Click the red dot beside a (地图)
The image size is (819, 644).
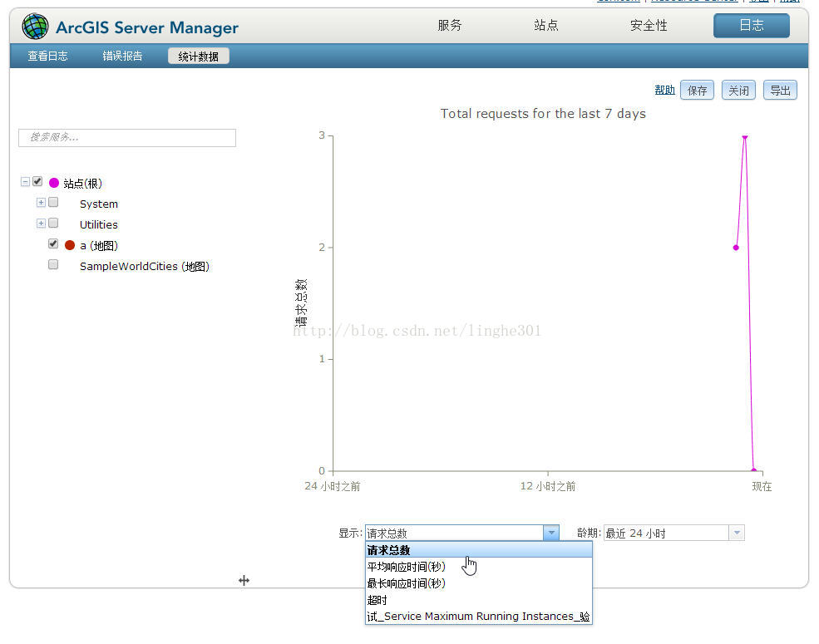[70, 245]
